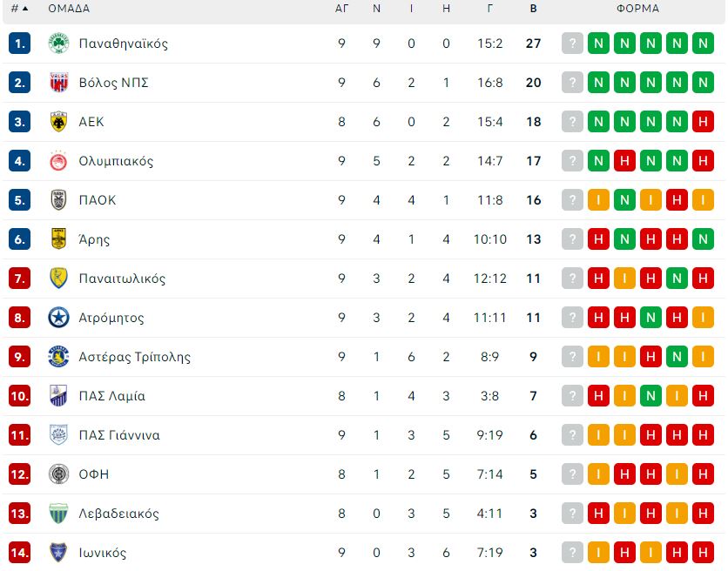Click the Panathinaikos club crest
728x571 pixels.
tap(58, 44)
